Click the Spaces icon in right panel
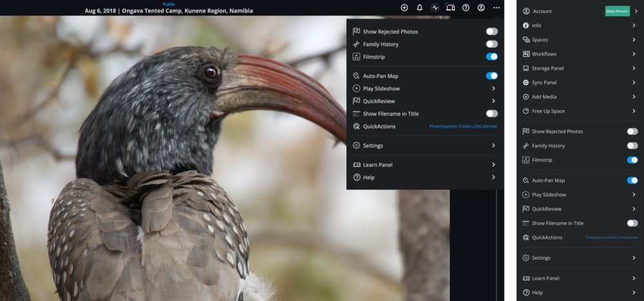This screenshot has width=644, height=301. (x=526, y=40)
